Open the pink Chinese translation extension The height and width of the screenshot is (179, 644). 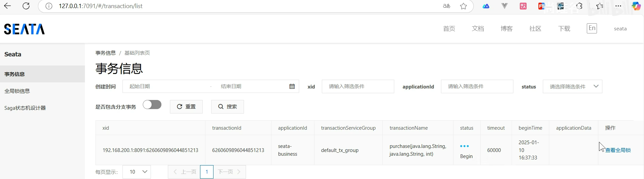[x=523, y=6]
